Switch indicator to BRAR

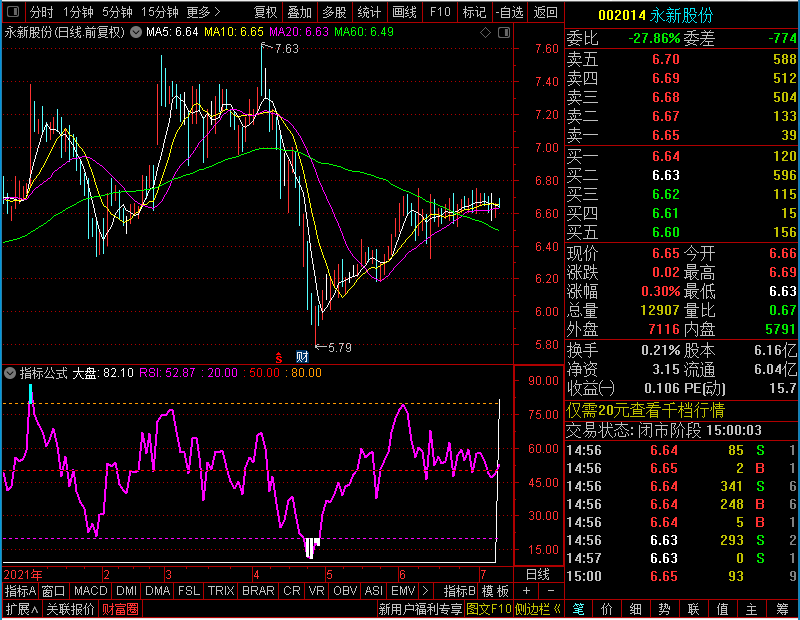(x=258, y=591)
